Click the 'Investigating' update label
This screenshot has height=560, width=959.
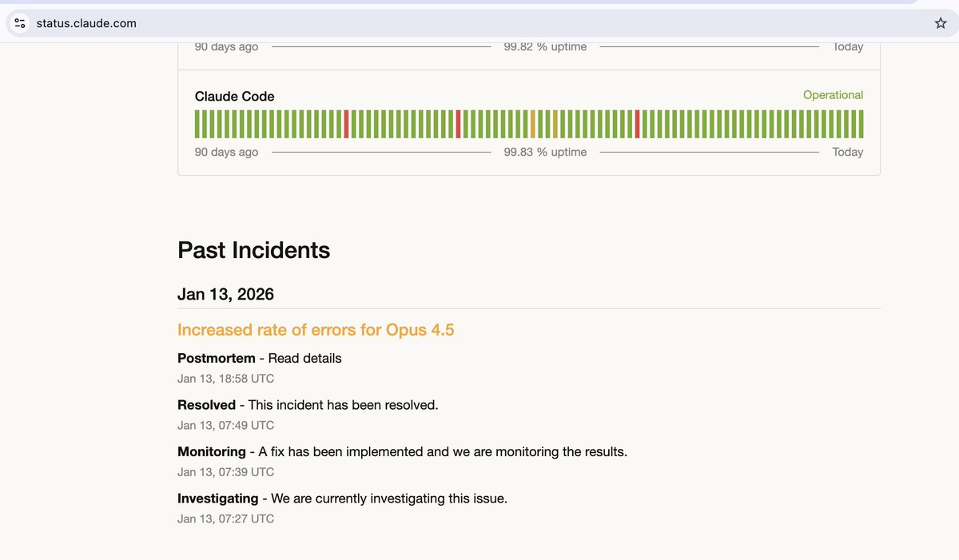pyautogui.click(x=217, y=498)
